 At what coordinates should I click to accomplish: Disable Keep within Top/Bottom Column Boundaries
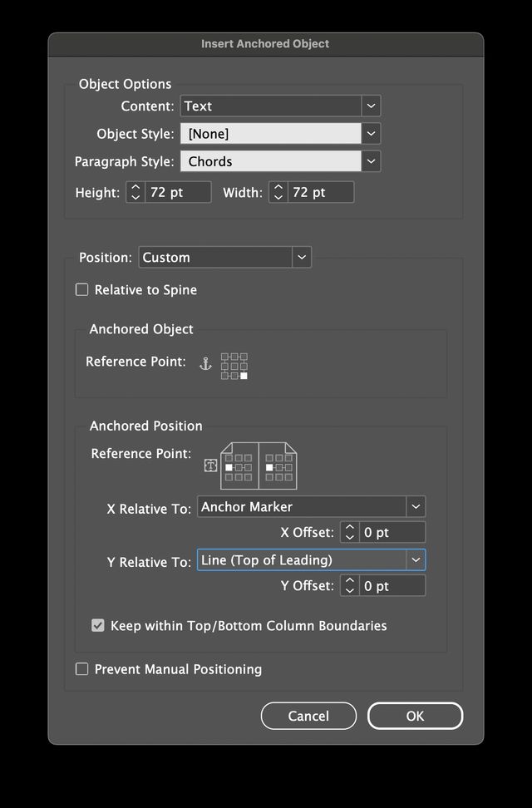98,625
